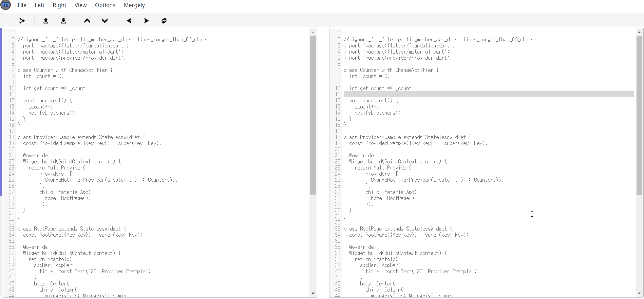Click 'int get count => _count;' in right pane
This screenshot has height=299, width=644.
(382, 88)
